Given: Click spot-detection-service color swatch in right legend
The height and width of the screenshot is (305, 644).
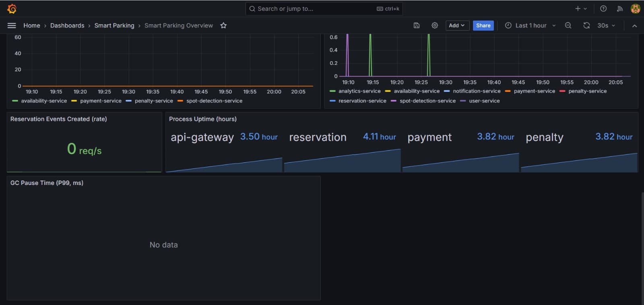Looking at the screenshot, I should coord(394,101).
